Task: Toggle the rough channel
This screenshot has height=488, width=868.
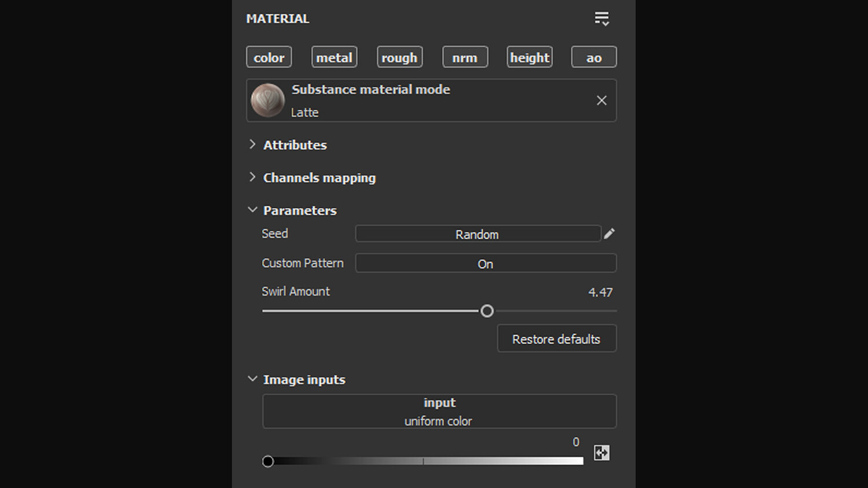Action: 399,57
